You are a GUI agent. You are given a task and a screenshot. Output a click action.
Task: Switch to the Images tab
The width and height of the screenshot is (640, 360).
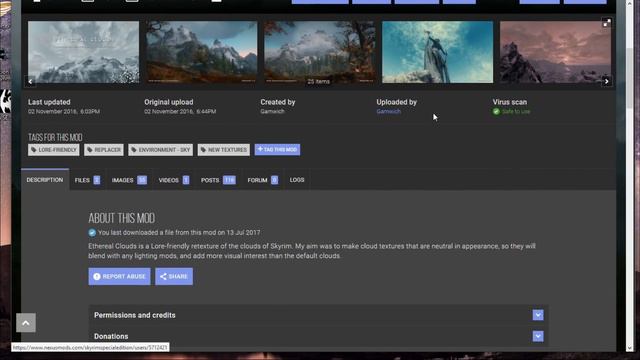pyautogui.click(x=129, y=180)
